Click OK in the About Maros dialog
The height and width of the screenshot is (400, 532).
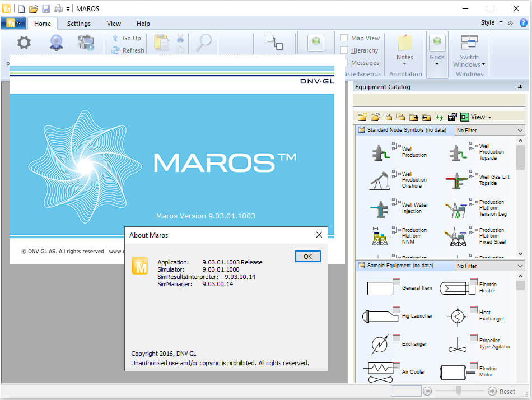click(307, 256)
